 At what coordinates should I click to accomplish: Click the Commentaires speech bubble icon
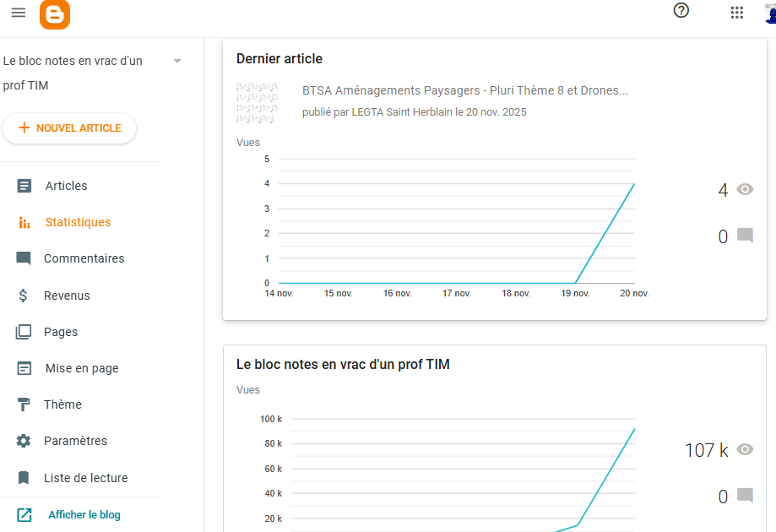(x=24, y=258)
